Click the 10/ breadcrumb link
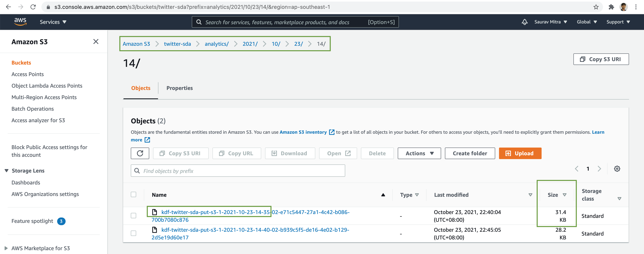644x254 pixels. pos(276,44)
